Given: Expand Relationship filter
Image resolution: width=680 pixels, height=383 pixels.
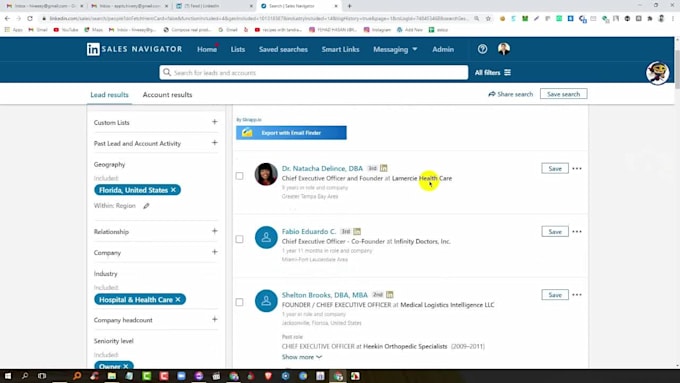Looking at the screenshot, I should [x=215, y=231].
